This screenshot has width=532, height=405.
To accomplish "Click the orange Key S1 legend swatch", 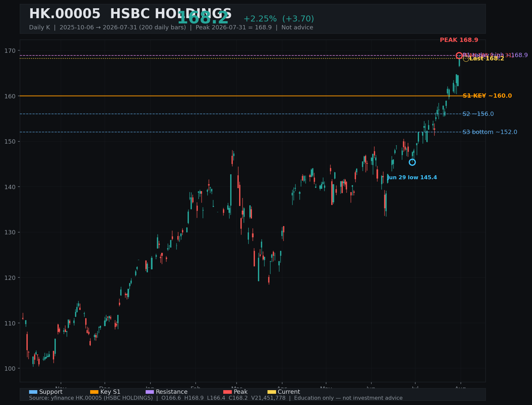I will pyautogui.click(x=94, y=392).
